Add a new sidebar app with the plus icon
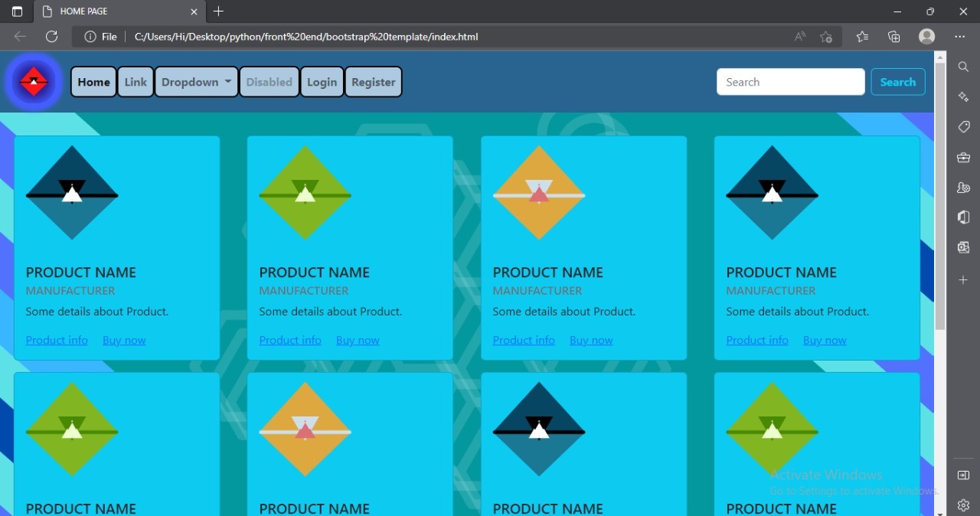Image resolution: width=980 pixels, height=516 pixels. [x=963, y=280]
